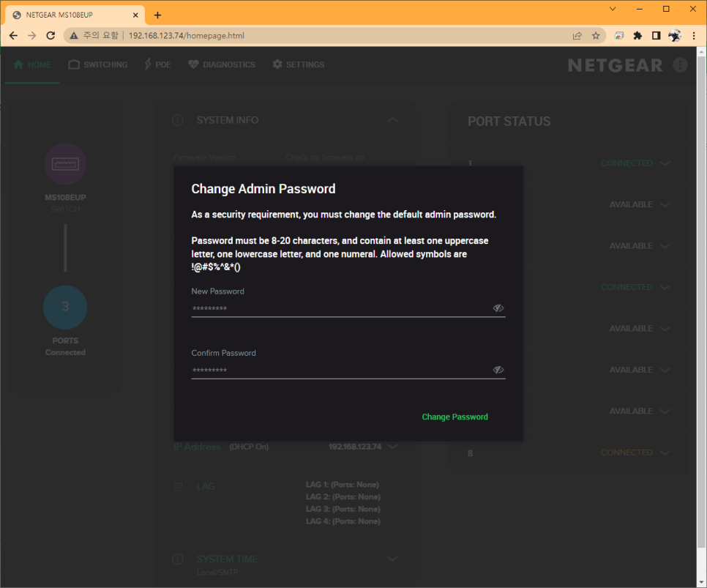707x588 pixels.
Task: Expand the second port AVAILABLE chevron
Action: 665,205
